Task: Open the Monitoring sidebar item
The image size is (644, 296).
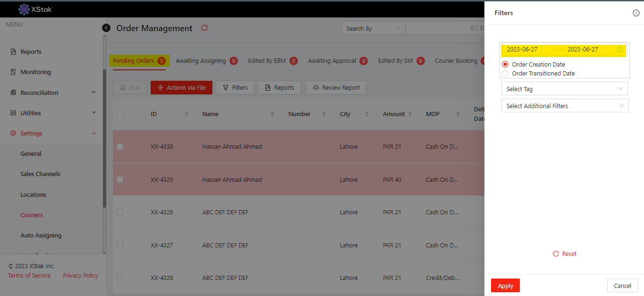Action: click(35, 72)
